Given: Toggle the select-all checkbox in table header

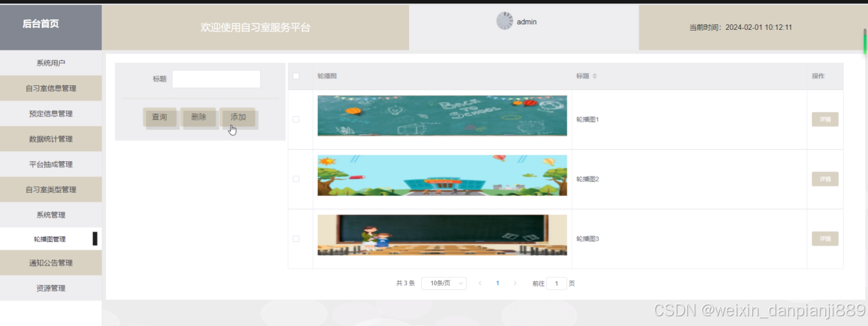Looking at the screenshot, I should [296, 76].
